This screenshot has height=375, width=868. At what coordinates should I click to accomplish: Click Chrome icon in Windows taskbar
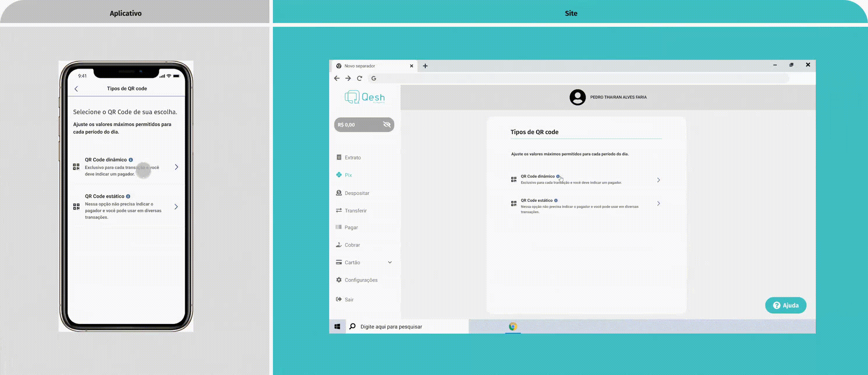(512, 327)
